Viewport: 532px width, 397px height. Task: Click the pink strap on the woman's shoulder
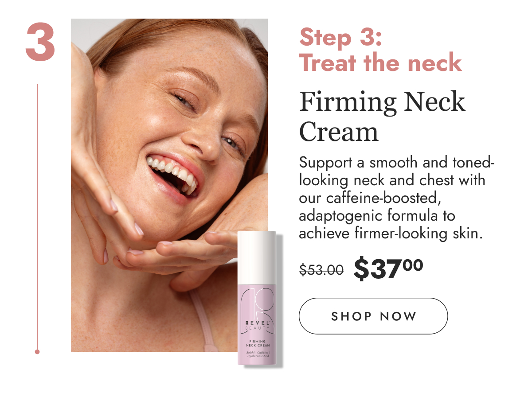tap(202, 319)
